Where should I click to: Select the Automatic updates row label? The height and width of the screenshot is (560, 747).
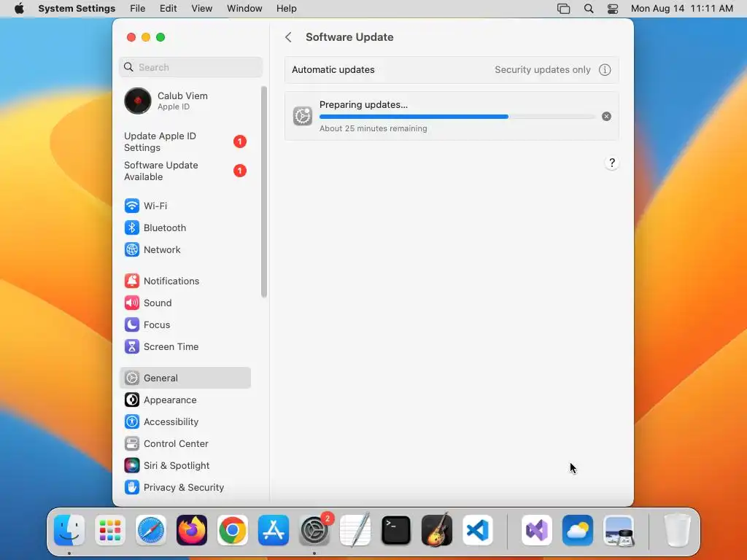pos(333,70)
